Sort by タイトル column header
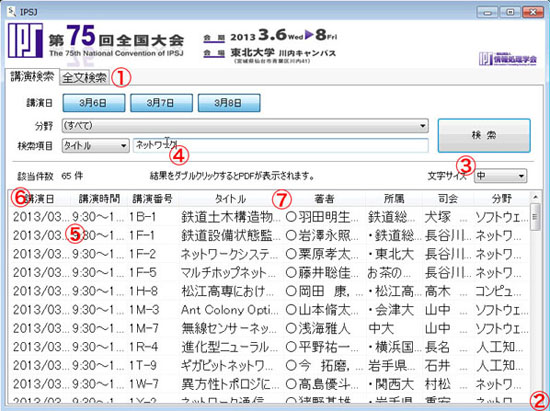 point(231,199)
